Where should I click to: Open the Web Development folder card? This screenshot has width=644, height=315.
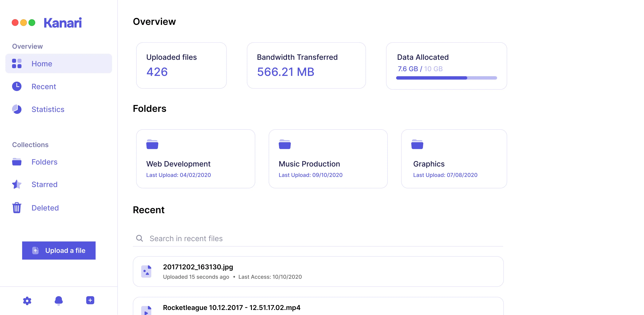(x=196, y=159)
